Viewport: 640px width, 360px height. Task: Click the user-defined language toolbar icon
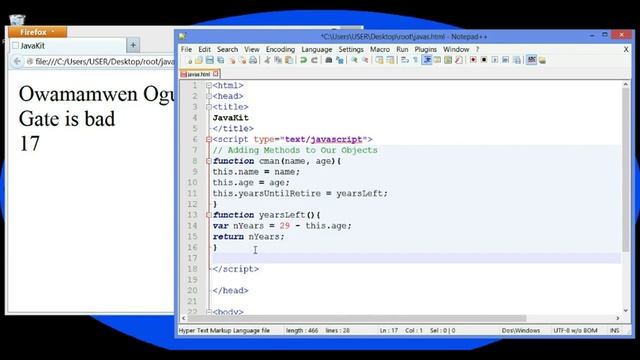(x=437, y=60)
